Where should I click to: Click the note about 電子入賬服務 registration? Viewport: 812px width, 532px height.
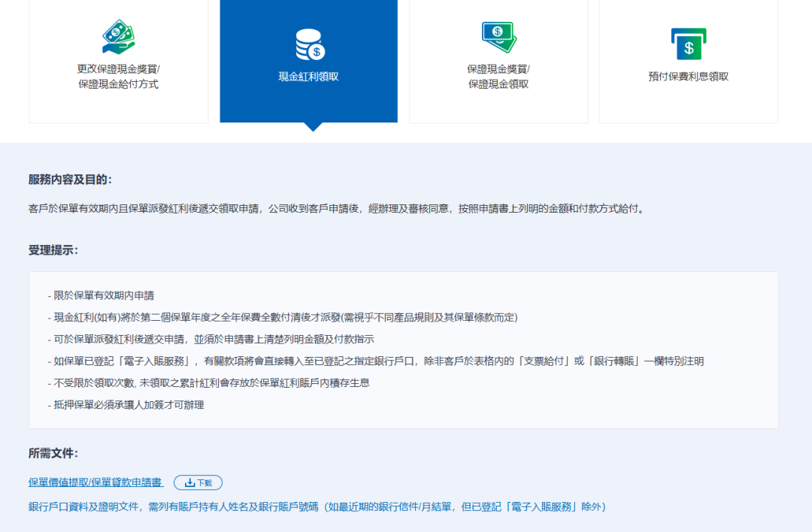point(375,361)
